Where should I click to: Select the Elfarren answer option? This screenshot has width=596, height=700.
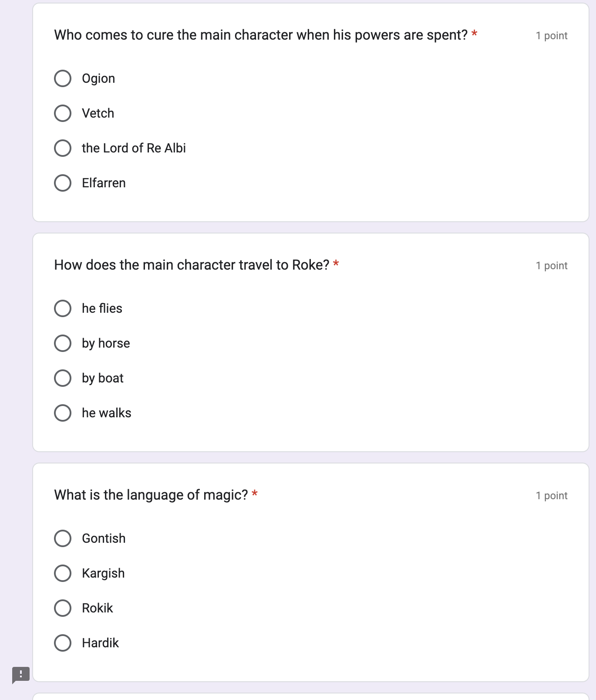[63, 183]
